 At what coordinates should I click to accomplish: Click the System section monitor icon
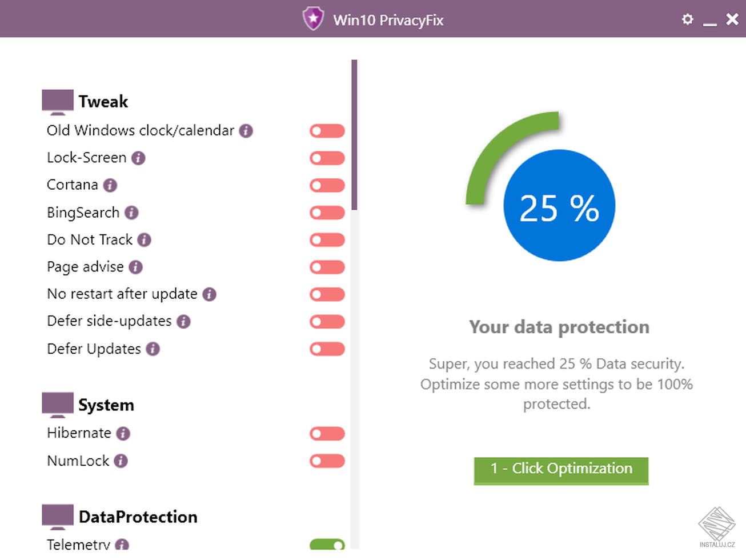pyautogui.click(x=57, y=402)
